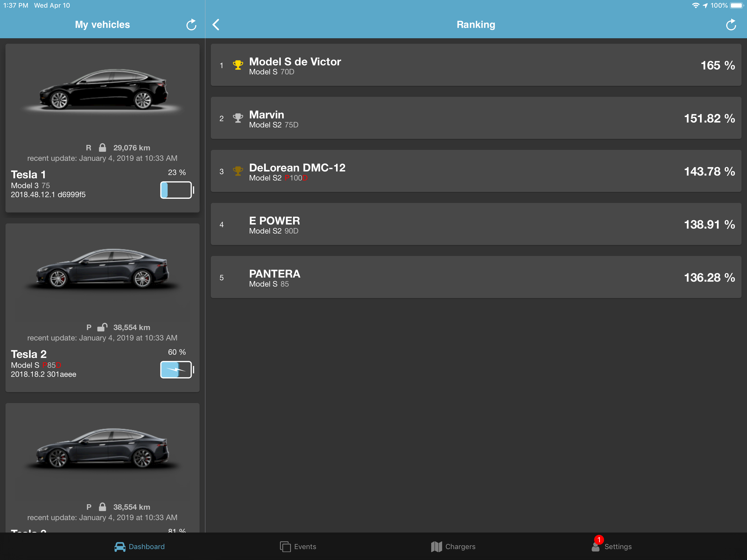Open the Chargers tab

coord(453,547)
